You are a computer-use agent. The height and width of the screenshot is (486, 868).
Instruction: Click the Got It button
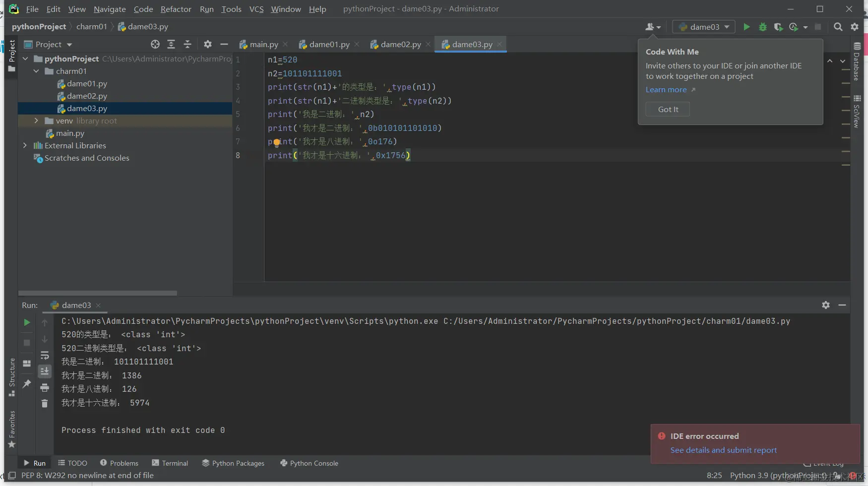coord(668,109)
